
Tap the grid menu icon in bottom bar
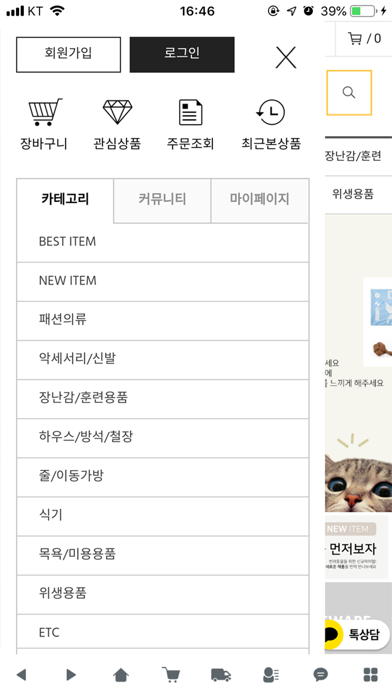371,675
